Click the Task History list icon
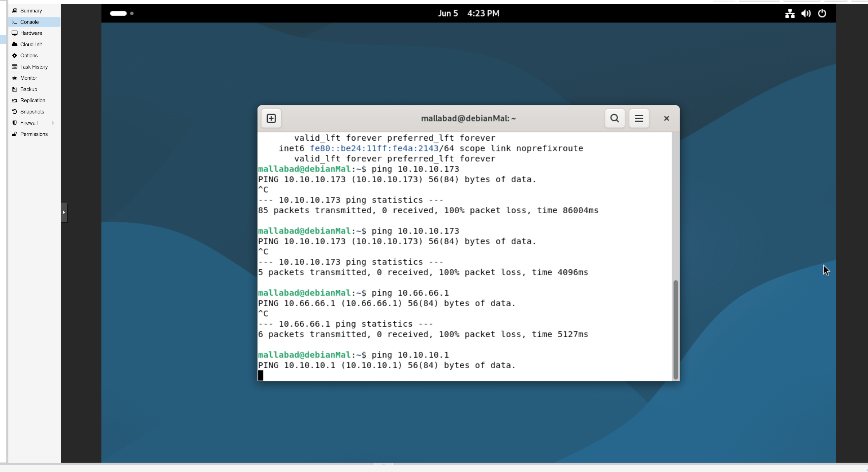This screenshot has width=868, height=472. pos(14,67)
